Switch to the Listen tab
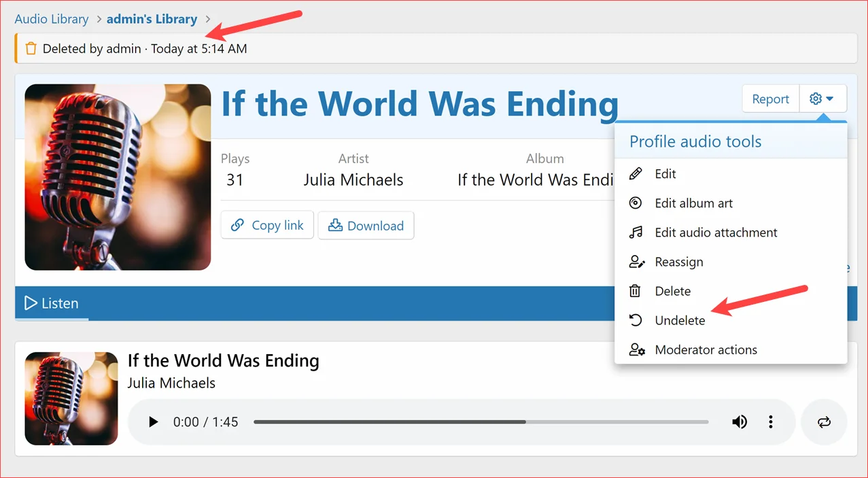The width and height of the screenshot is (868, 478). click(x=52, y=303)
